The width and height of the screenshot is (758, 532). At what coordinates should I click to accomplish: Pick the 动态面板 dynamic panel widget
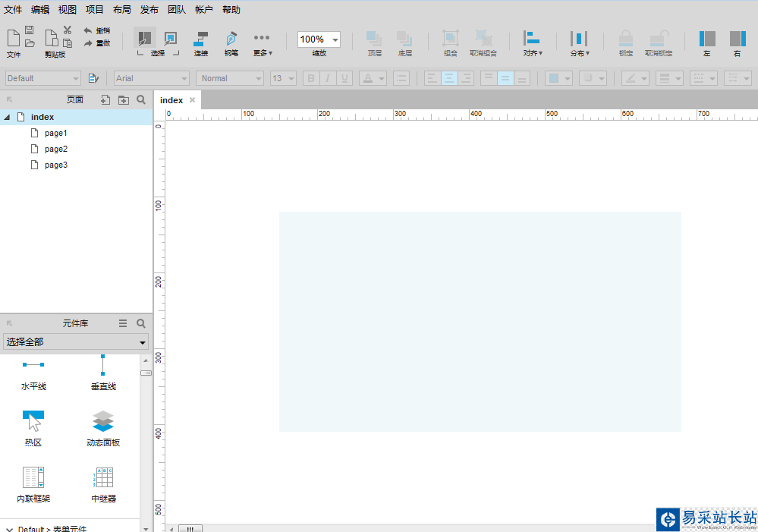click(x=103, y=429)
